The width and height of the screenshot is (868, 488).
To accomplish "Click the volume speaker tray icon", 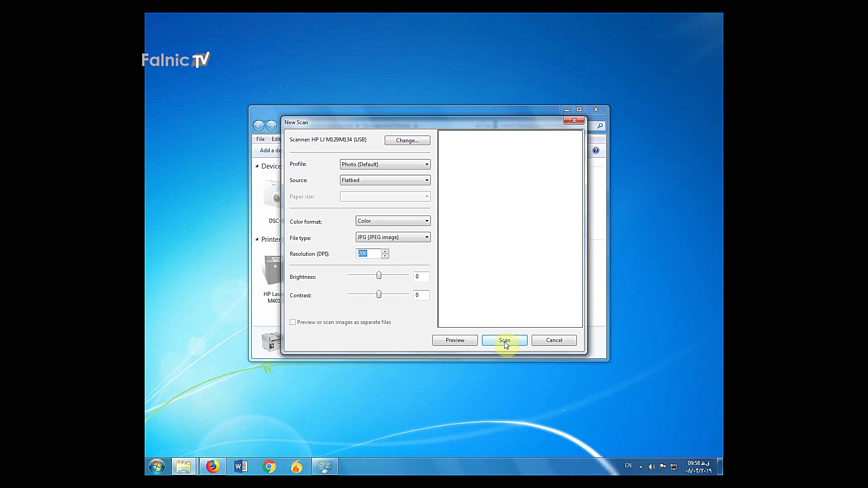I will (651, 466).
